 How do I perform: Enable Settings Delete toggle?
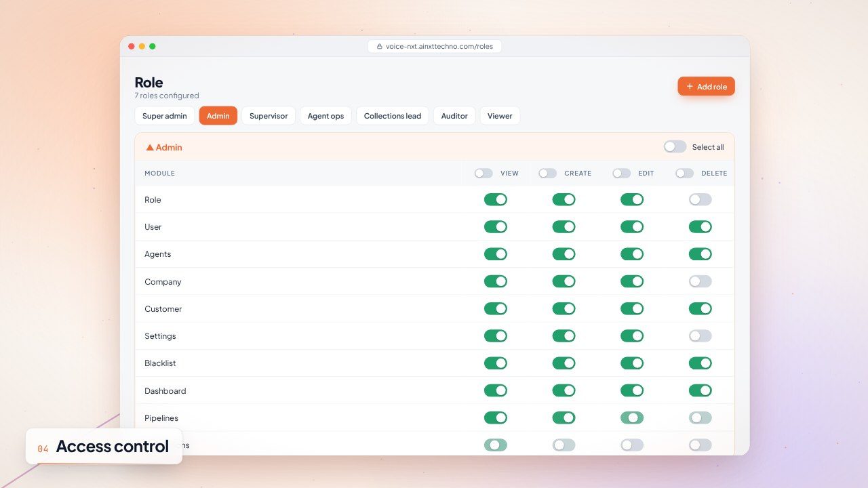(x=701, y=335)
